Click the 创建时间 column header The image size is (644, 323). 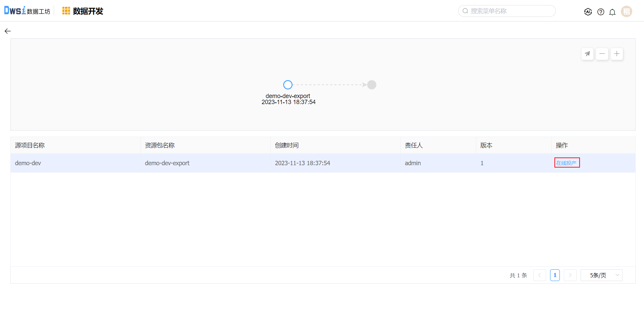point(287,145)
